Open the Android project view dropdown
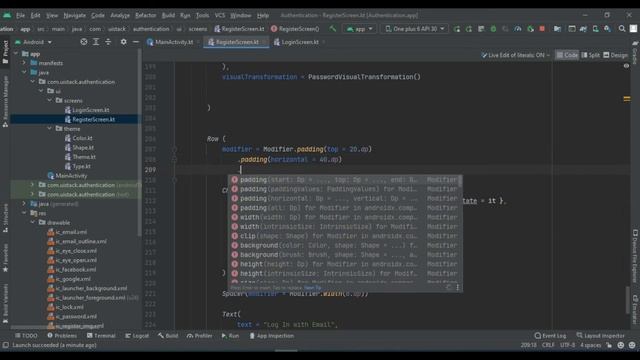Screen dimensions: 640x360 (x=33, y=42)
